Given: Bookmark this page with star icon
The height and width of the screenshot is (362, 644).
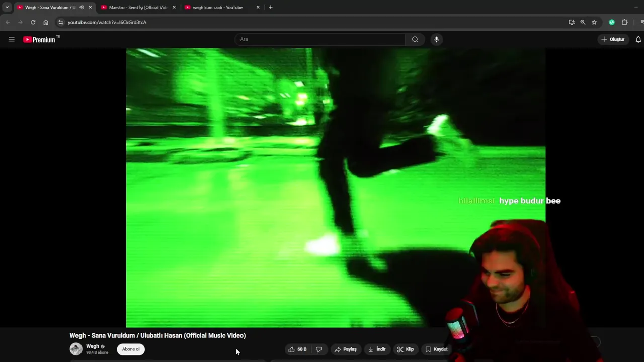Looking at the screenshot, I should tap(594, 22).
